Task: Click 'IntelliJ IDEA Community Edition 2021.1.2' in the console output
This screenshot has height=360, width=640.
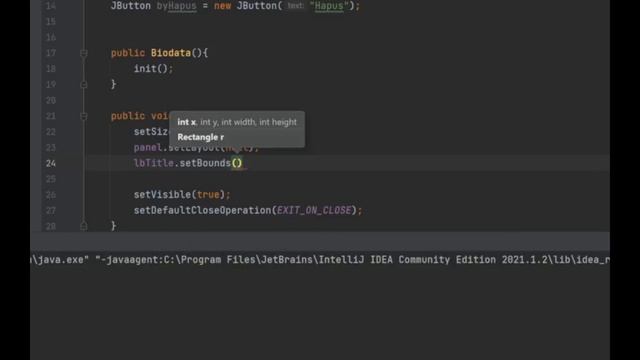Action: (x=433, y=260)
